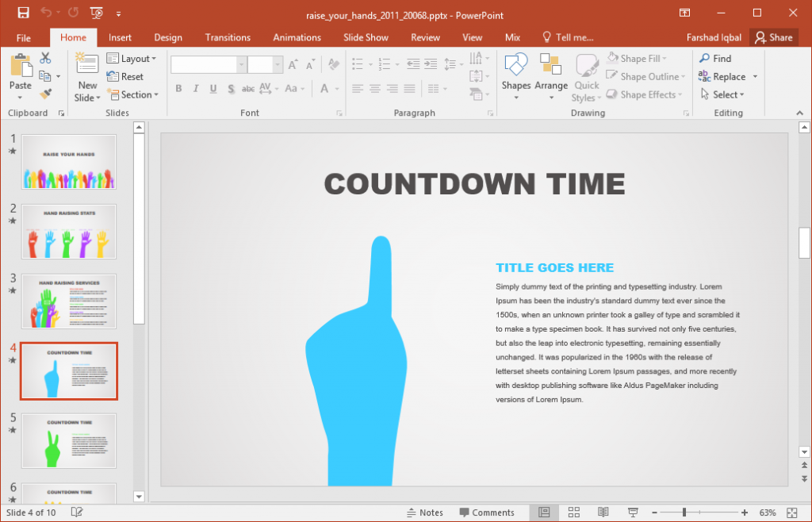Open the Slide Show tab

366,37
